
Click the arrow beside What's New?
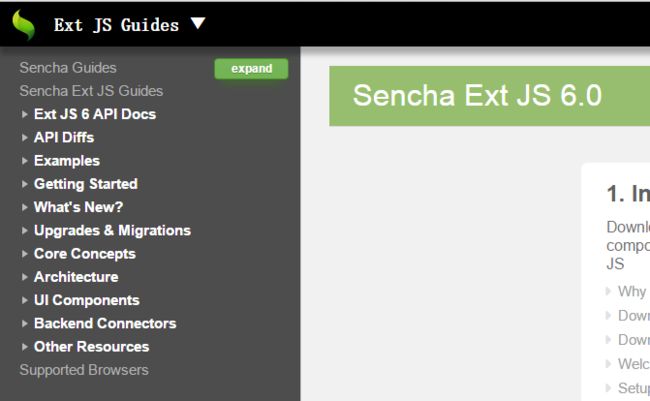[24, 207]
